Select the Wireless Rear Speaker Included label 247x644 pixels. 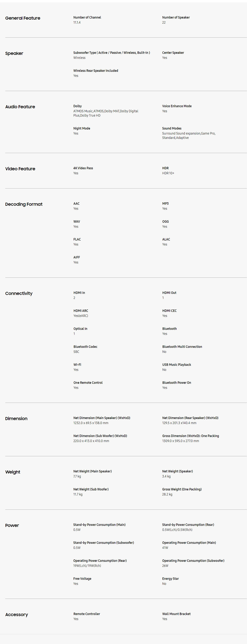96,71
